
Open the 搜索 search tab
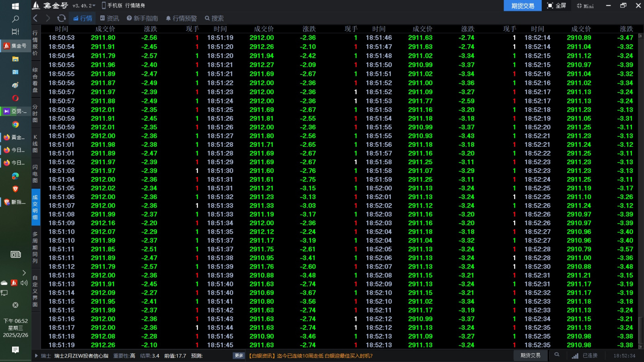tap(214, 18)
